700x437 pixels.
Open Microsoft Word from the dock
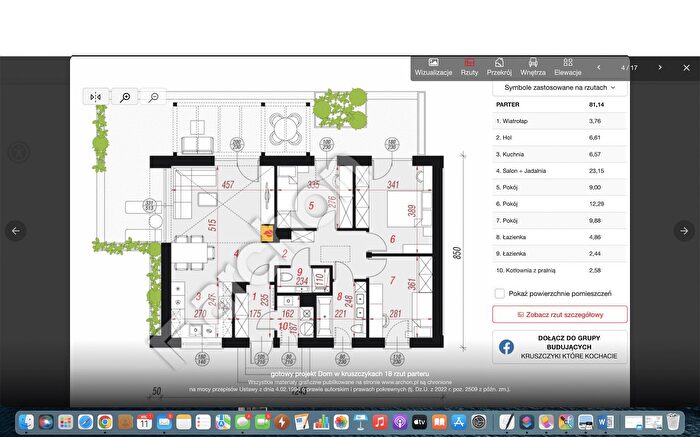605,421
